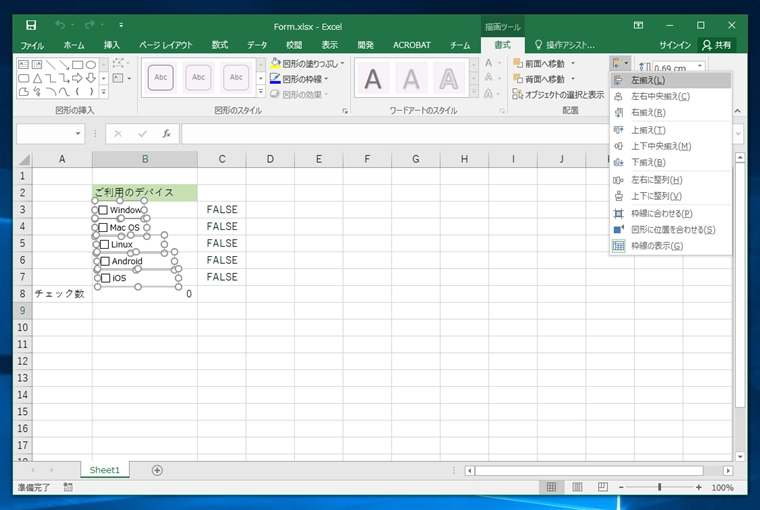Expand the shapes gallery more arrow
Viewport: 760px width, 510px height.
[104, 92]
